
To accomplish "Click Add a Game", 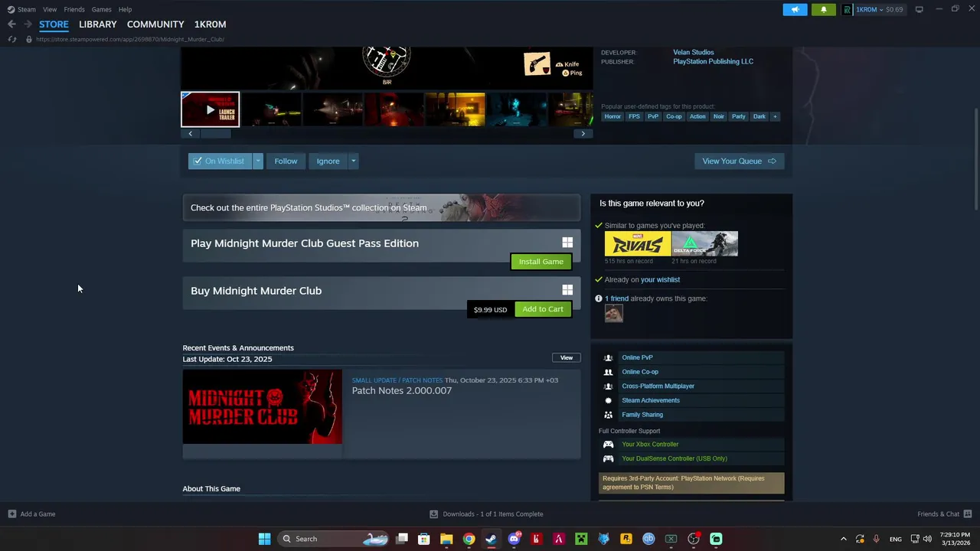I will pos(31,514).
